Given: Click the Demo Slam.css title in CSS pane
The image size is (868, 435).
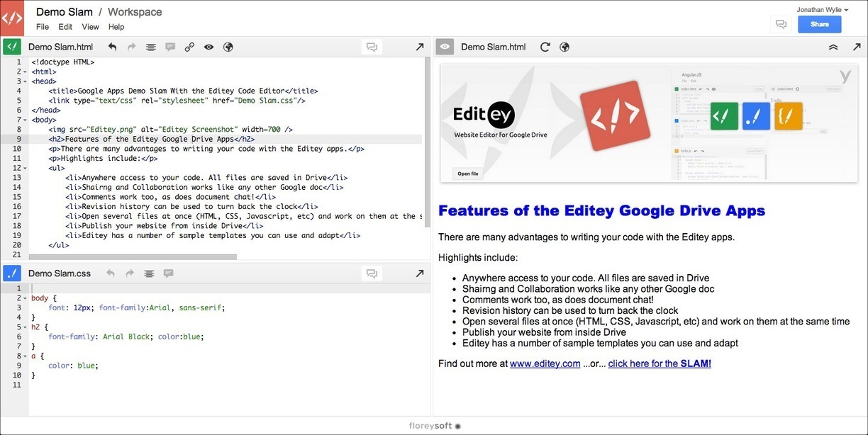Looking at the screenshot, I should [x=60, y=273].
